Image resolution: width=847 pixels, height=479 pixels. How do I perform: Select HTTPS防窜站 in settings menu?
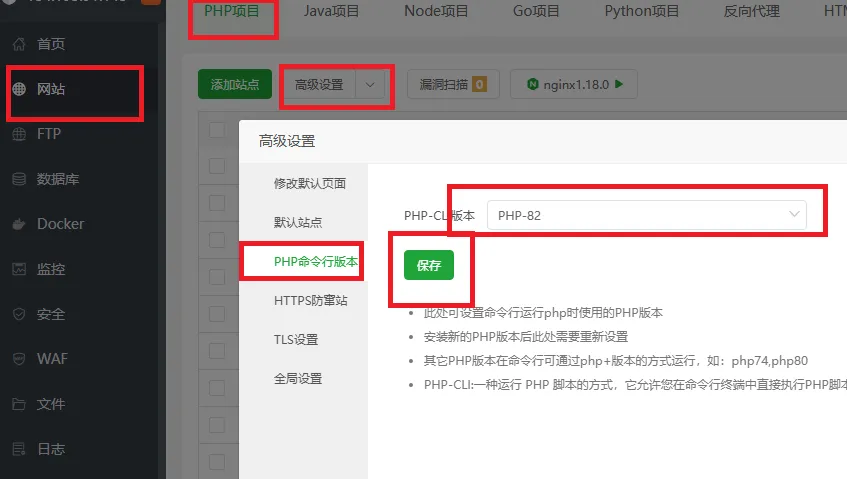pyautogui.click(x=311, y=300)
